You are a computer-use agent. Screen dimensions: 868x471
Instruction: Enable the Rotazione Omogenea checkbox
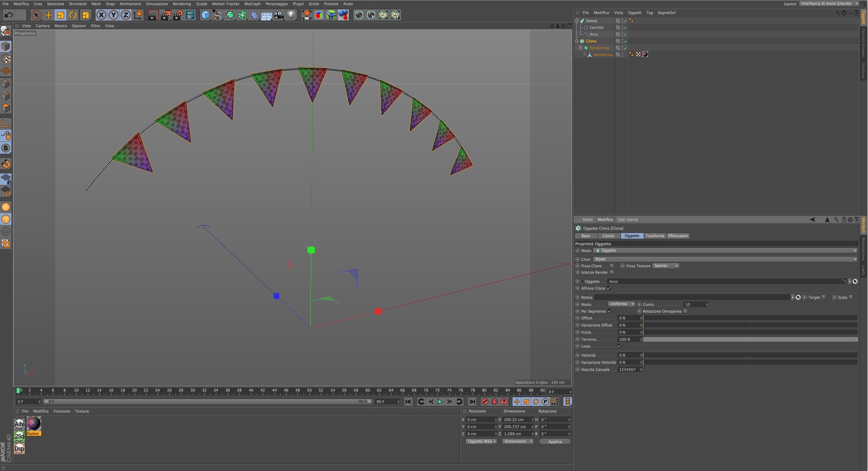coord(685,311)
